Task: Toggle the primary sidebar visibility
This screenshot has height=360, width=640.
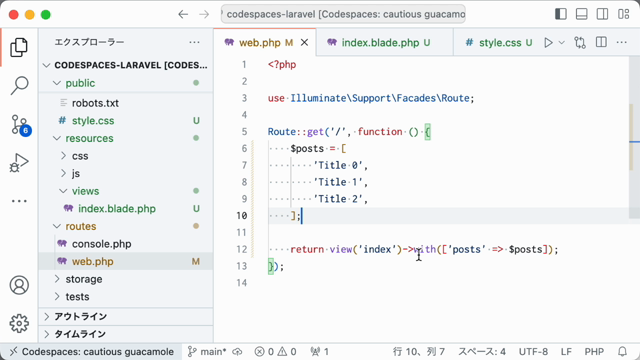Action: (x=561, y=14)
